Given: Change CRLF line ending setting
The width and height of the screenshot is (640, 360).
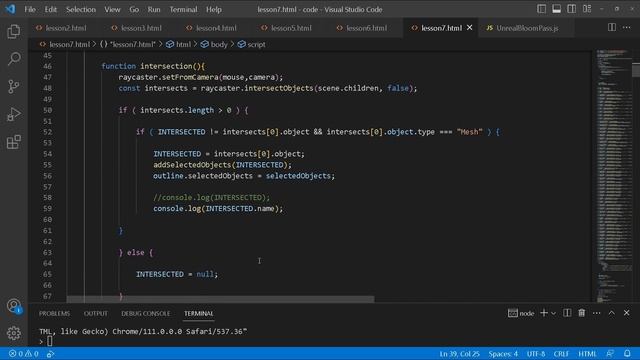Looking at the screenshot, I should (561, 353).
